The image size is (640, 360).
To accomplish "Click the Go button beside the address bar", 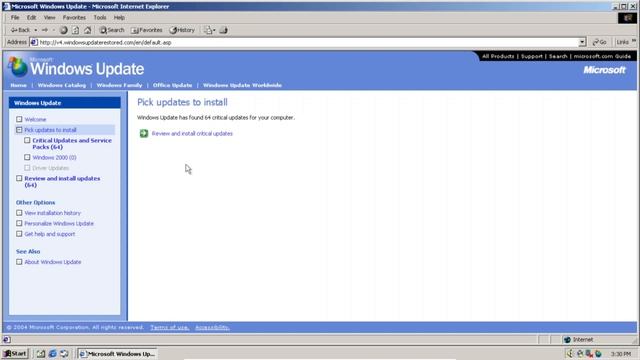I will (600, 42).
